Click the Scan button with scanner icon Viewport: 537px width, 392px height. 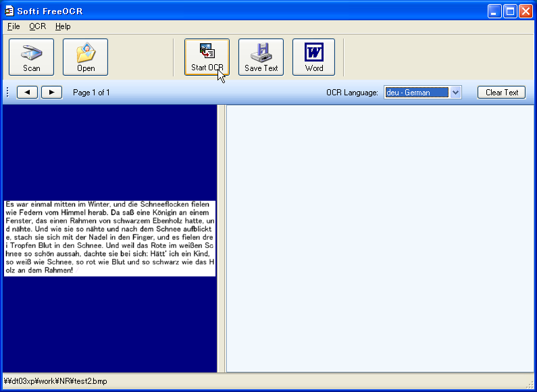31,57
